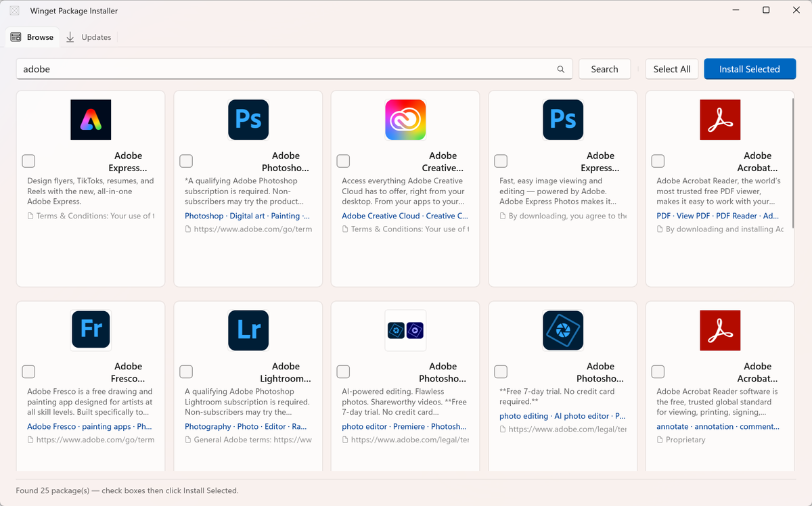This screenshot has width=812, height=506.
Task: Switch to the Browse tab
Action: point(32,37)
